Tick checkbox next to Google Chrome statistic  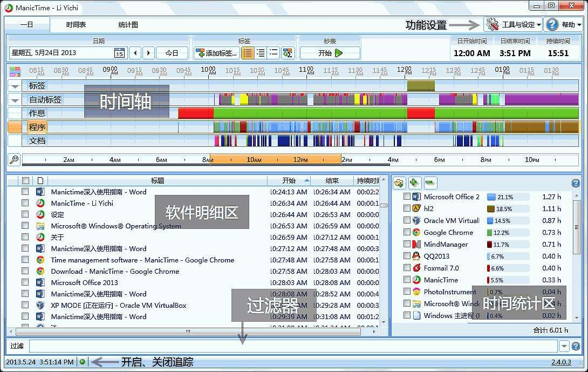[x=407, y=232]
